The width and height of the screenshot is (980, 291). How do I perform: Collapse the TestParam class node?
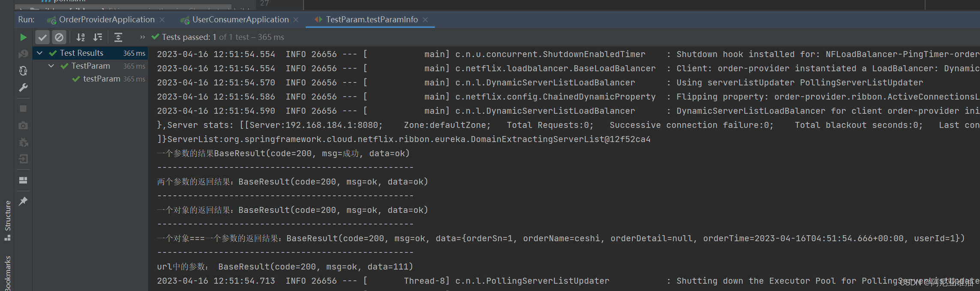[51, 66]
